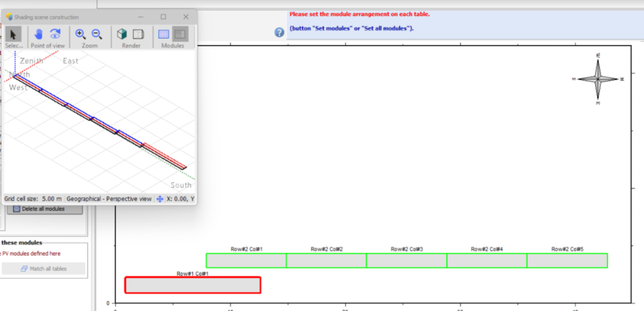Activate the Select arrow tool
The image size is (644, 311).
[14, 35]
